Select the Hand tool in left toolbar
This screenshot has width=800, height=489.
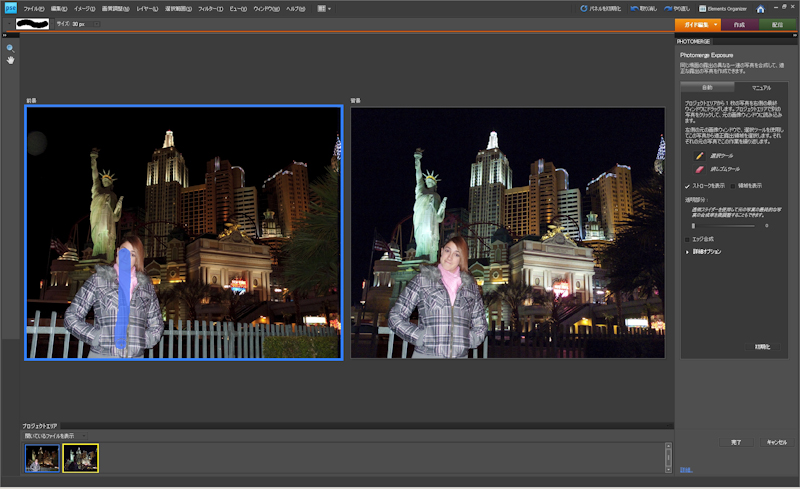coord(10,60)
